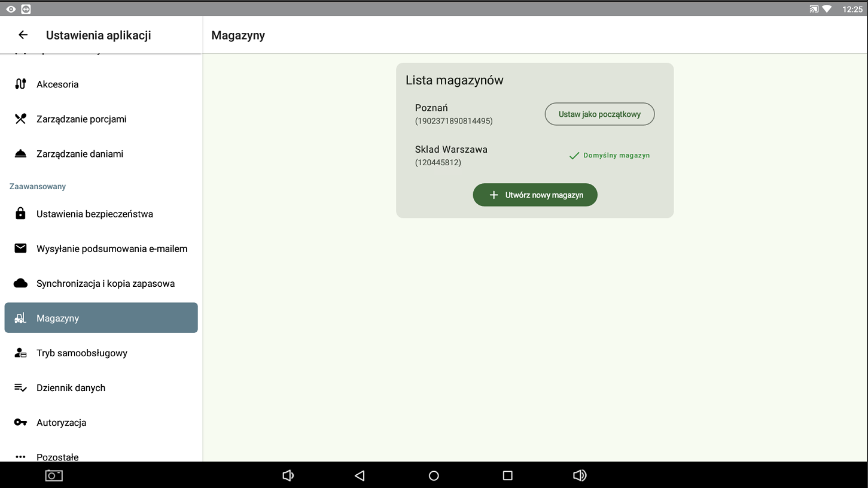
Task: Click the key Autoryzacja icon
Action: (20, 422)
